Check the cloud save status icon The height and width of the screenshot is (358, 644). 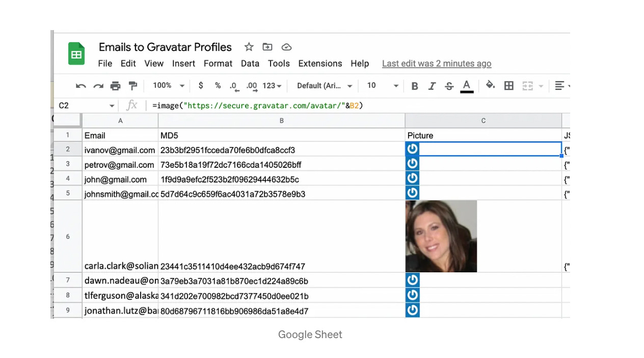(286, 47)
